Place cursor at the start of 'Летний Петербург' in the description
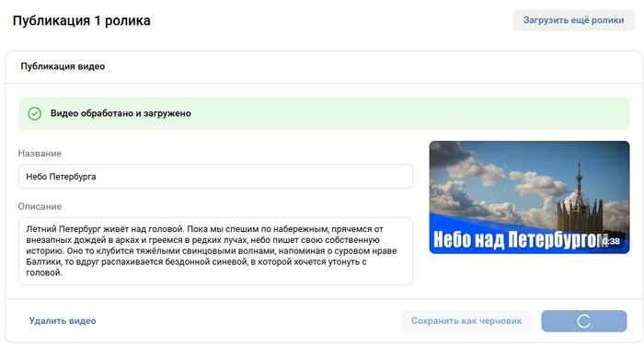Image resolution: width=644 pixels, height=347 pixels. [27, 229]
